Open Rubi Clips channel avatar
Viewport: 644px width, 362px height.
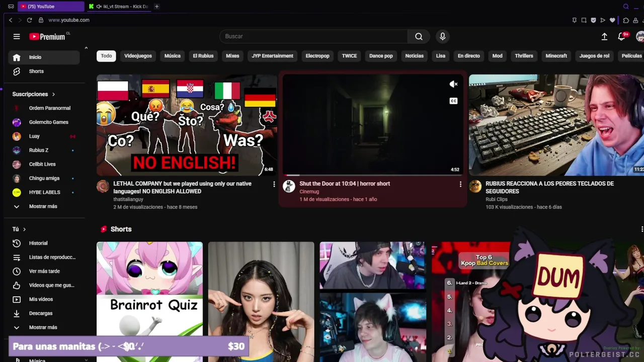coord(475,186)
